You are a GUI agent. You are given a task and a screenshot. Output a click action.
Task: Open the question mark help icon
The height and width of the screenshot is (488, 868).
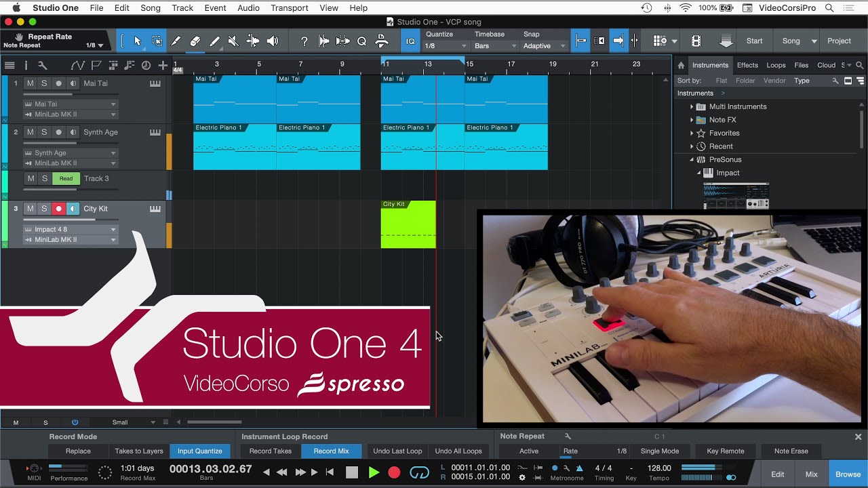(304, 41)
